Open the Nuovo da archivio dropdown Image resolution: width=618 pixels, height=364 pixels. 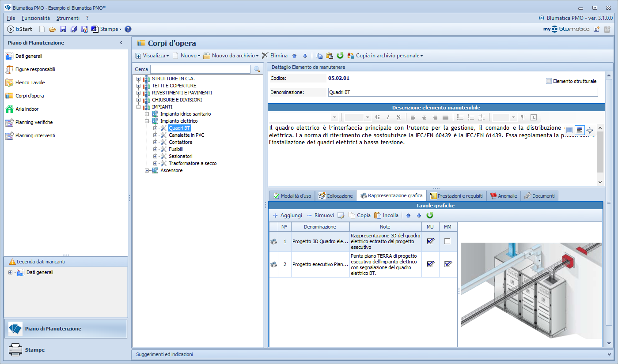pos(231,56)
